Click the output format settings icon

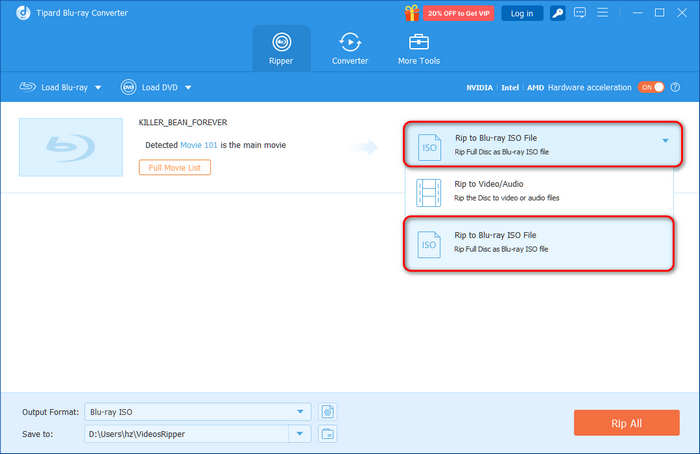[328, 412]
